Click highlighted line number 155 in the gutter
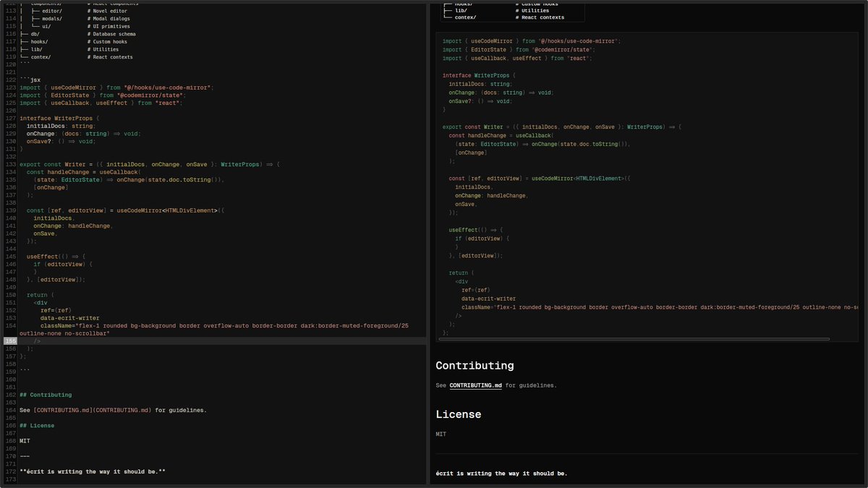The width and height of the screenshot is (868, 488). (x=10, y=341)
